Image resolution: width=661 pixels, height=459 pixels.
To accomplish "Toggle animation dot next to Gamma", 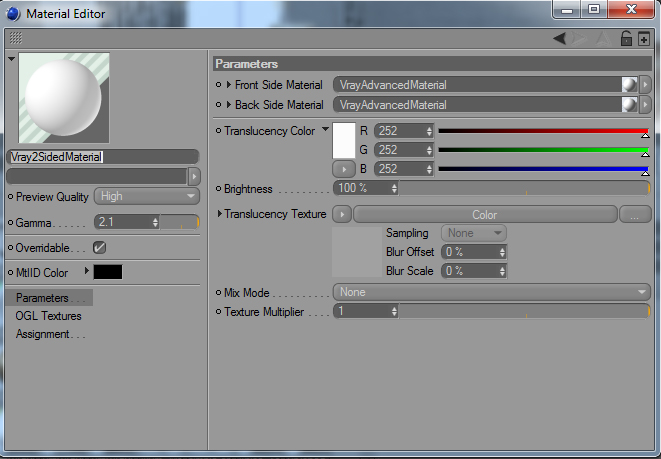I will (11, 223).
